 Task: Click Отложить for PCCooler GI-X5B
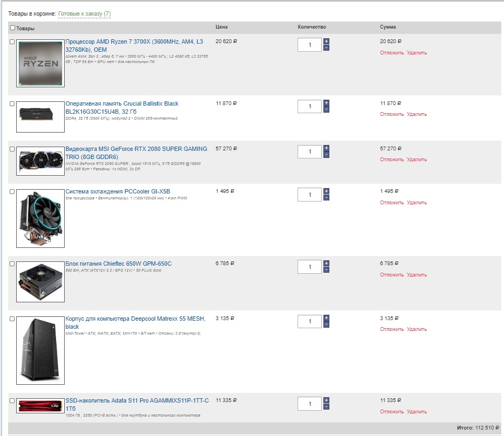point(392,203)
